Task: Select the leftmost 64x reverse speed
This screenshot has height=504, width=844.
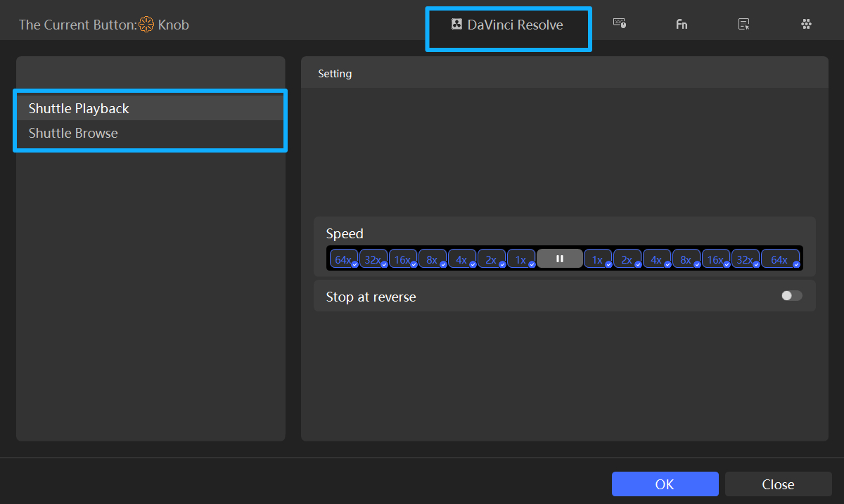Action: click(x=343, y=258)
